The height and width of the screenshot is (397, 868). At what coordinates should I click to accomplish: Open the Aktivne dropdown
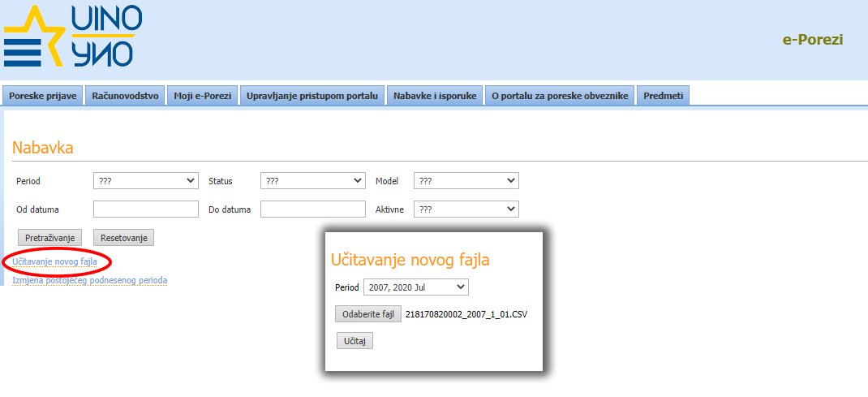(x=466, y=209)
